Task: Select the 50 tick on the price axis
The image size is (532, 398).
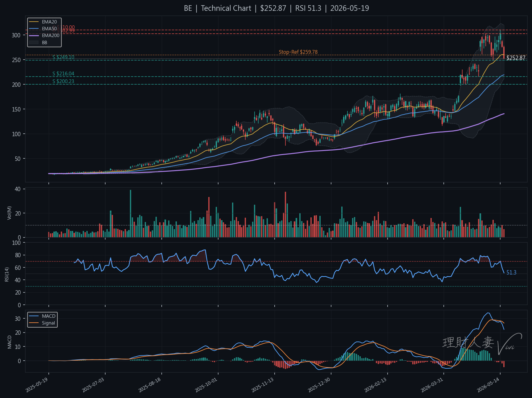Action: pos(18,159)
